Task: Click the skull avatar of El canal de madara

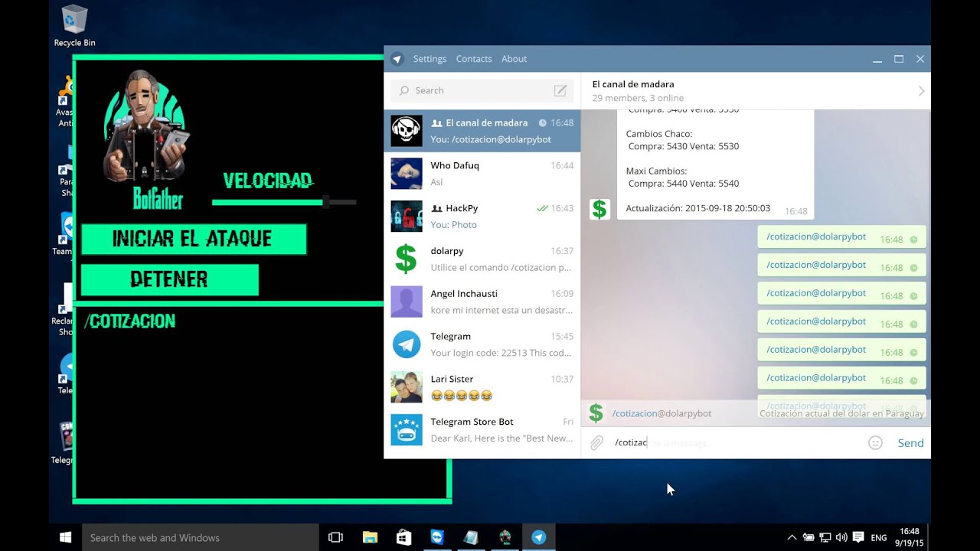Action: (x=407, y=131)
